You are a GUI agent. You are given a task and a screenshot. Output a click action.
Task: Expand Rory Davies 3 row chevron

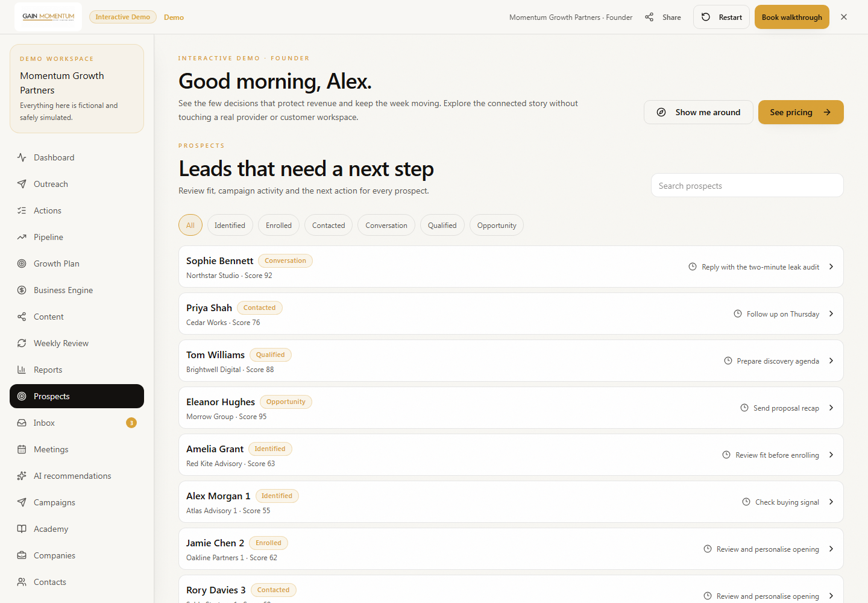tap(831, 596)
